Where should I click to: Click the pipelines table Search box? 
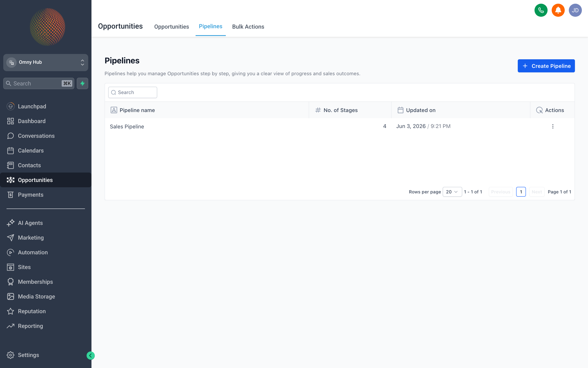pos(133,92)
